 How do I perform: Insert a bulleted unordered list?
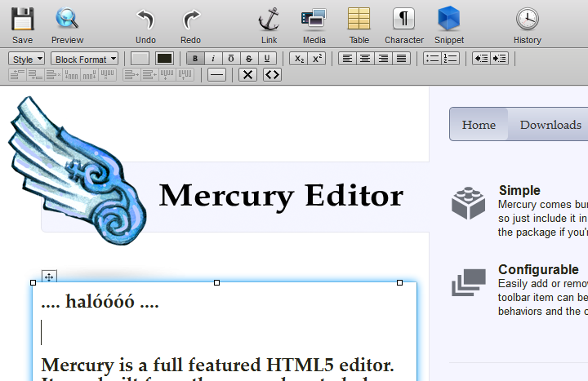432,59
